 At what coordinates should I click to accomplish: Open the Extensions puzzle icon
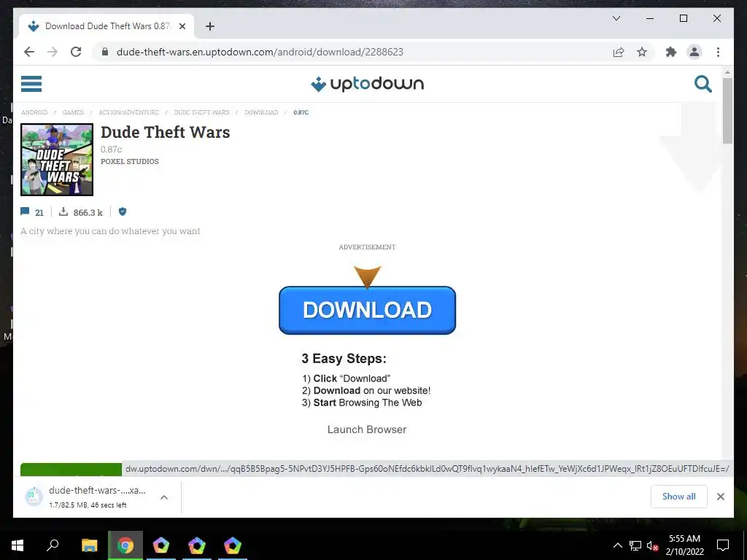(x=671, y=52)
